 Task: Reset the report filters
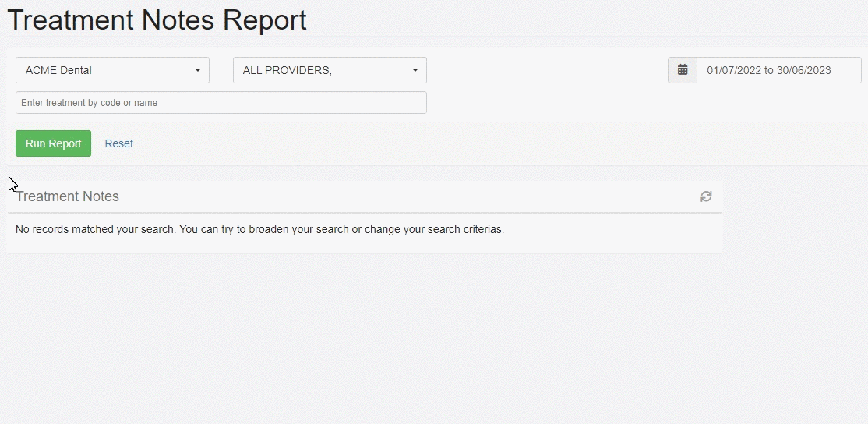point(119,143)
